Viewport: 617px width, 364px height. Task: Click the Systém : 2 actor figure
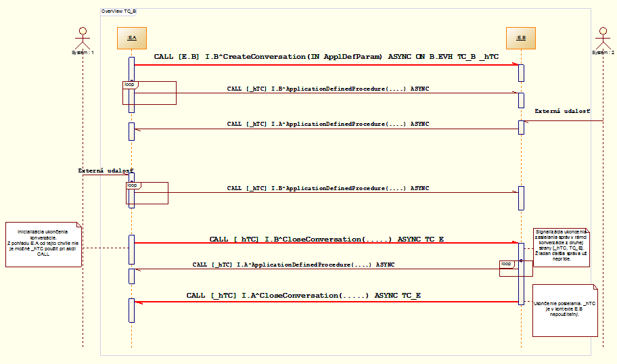point(603,37)
